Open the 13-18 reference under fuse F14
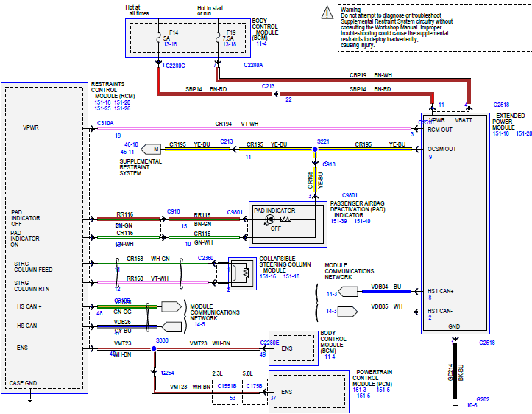The image size is (532, 414). click(170, 44)
